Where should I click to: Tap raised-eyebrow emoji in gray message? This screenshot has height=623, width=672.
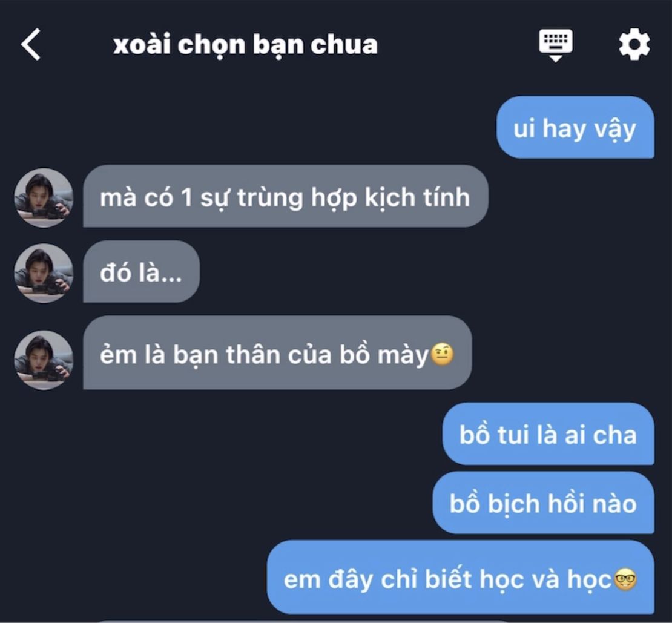point(442,354)
